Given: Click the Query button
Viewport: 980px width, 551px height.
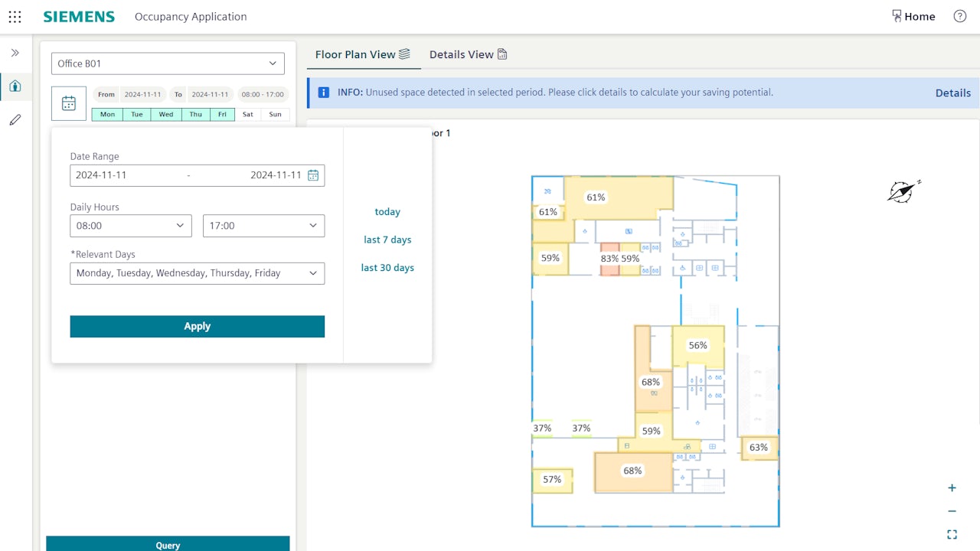Looking at the screenshot, I should coord(168,544).
